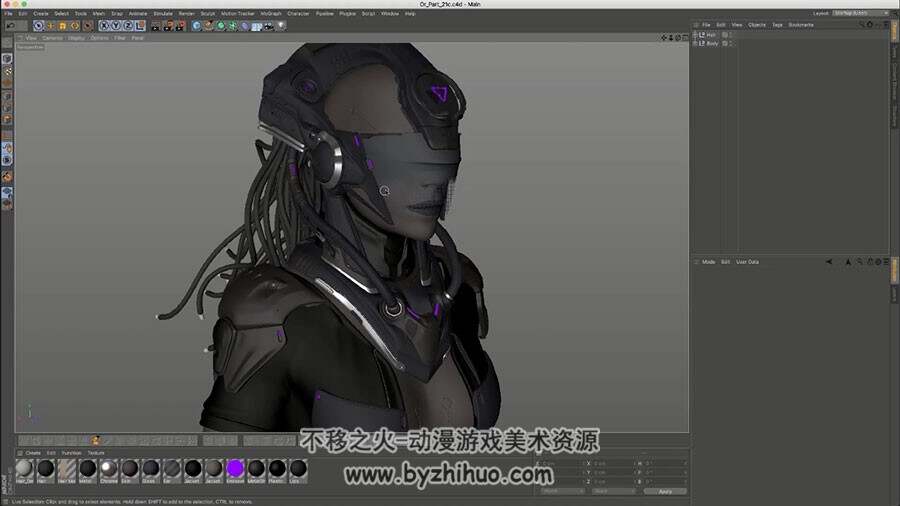
Task: Select the purple Emission material swatch
Action: coord(235,469)
